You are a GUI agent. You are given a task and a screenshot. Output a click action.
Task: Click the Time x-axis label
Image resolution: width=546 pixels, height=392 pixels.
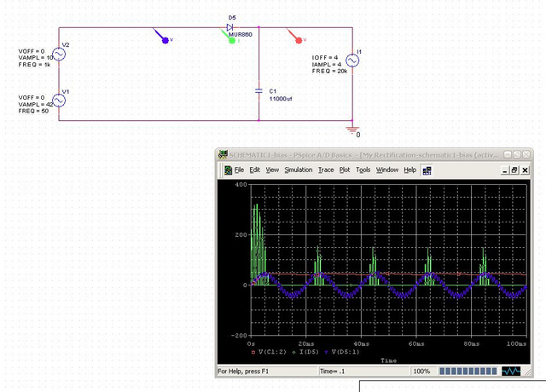(x=389, y=360)
